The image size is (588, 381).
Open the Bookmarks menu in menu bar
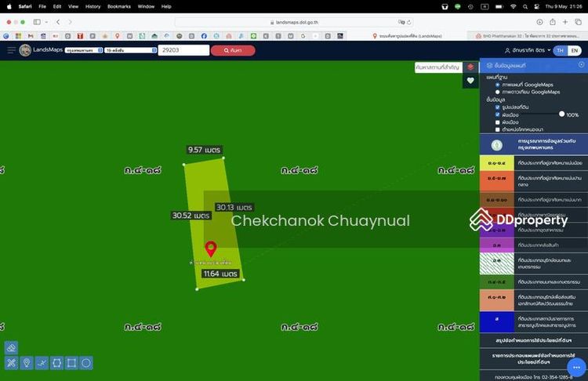pyautogui.click(x=119, y=5)
